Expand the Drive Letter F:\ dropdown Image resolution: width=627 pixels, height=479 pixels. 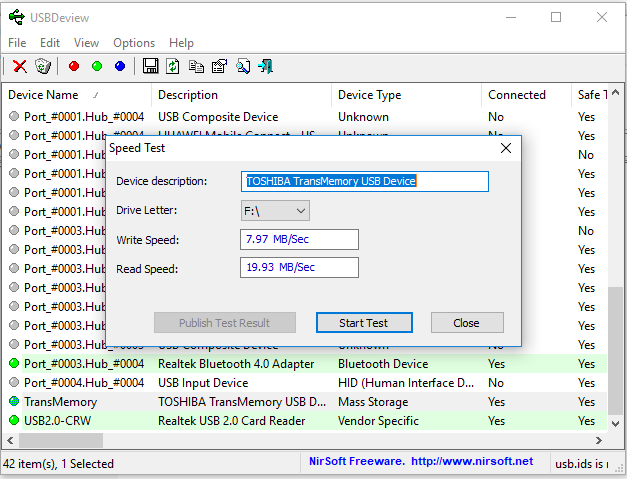pyautogui.click(x=275, y=211)
